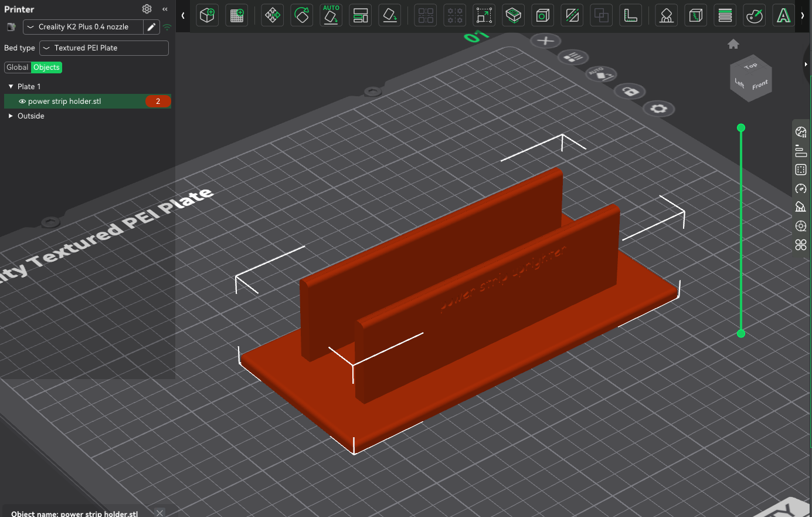The height and width of the screenshot is (517, 812).
Task: Collapse the Printer sidebar panel
Action: pyautogui.click(x=165, y=9)
